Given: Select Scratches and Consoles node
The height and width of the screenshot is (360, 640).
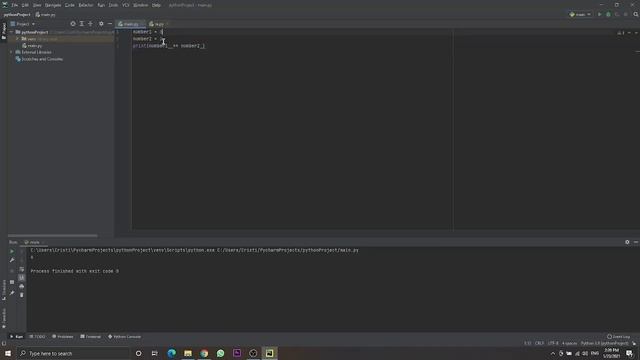Looking at the screenshot, I should click(x=39, y=59).
